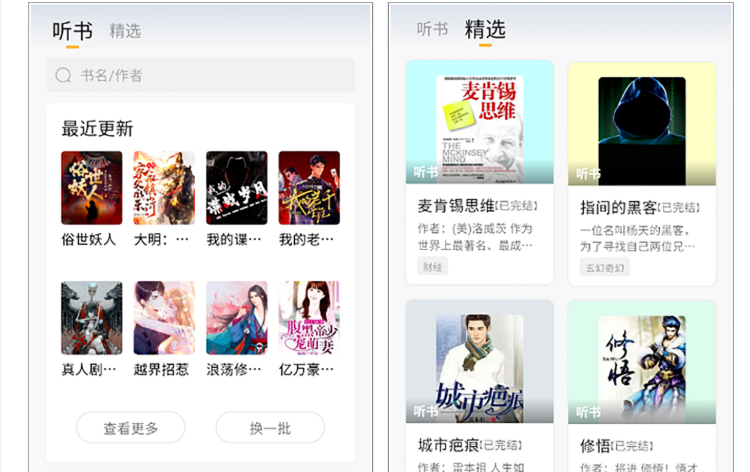Screen dimensions: 750x472
Task: Select the 听书 tab in right panel
Action: [432, 29]
